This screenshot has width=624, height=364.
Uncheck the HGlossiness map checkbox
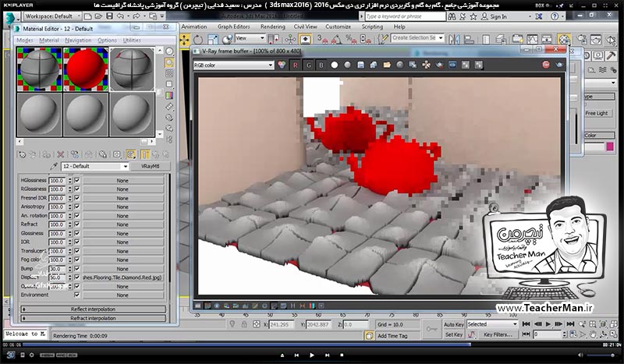(77, 180)
